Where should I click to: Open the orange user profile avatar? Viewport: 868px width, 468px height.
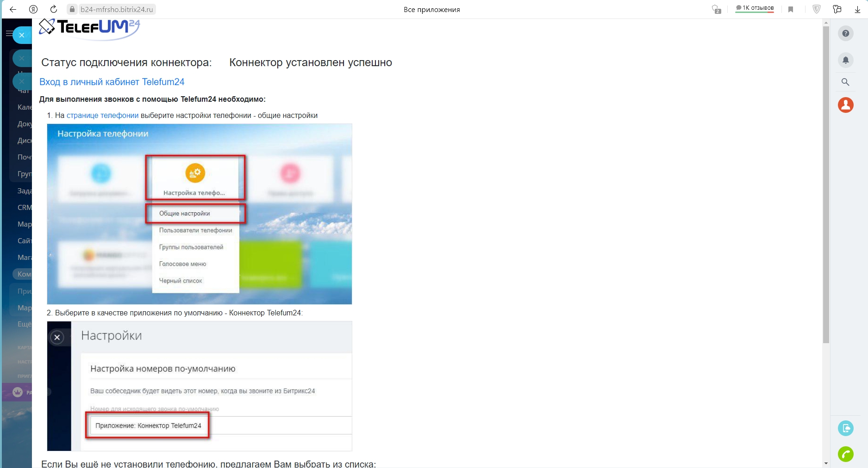[x=846, y=105]
